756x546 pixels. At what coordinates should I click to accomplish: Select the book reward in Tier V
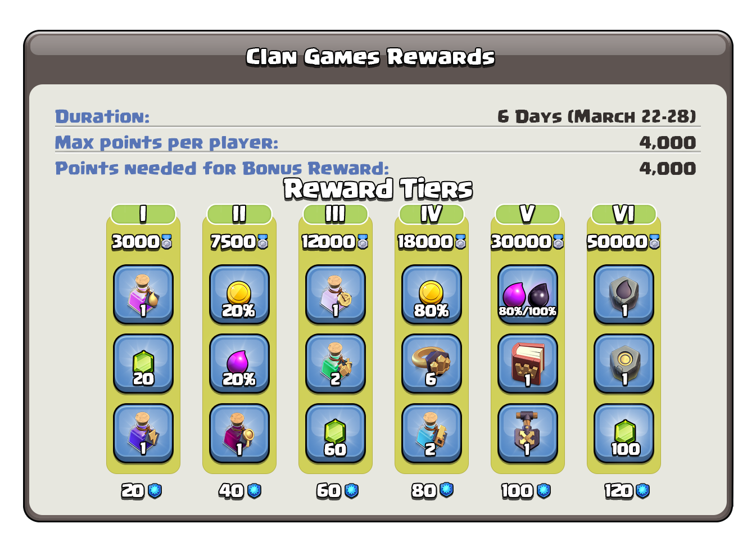click(x=528, y=364)
